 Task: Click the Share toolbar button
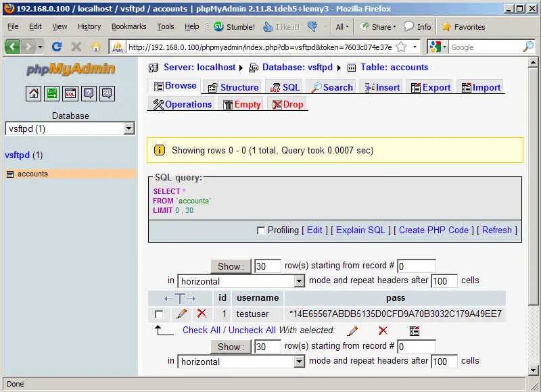pyautogui.click(x=377, y=26)
